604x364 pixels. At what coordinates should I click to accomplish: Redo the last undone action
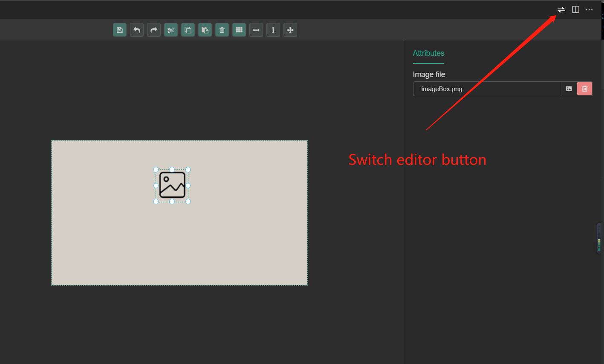[154, 30]
